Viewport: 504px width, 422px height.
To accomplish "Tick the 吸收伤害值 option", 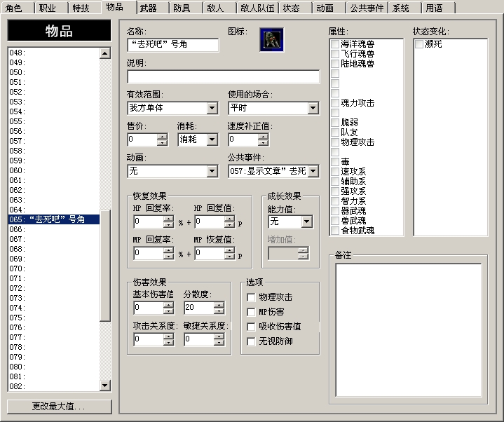I will 251,327.
